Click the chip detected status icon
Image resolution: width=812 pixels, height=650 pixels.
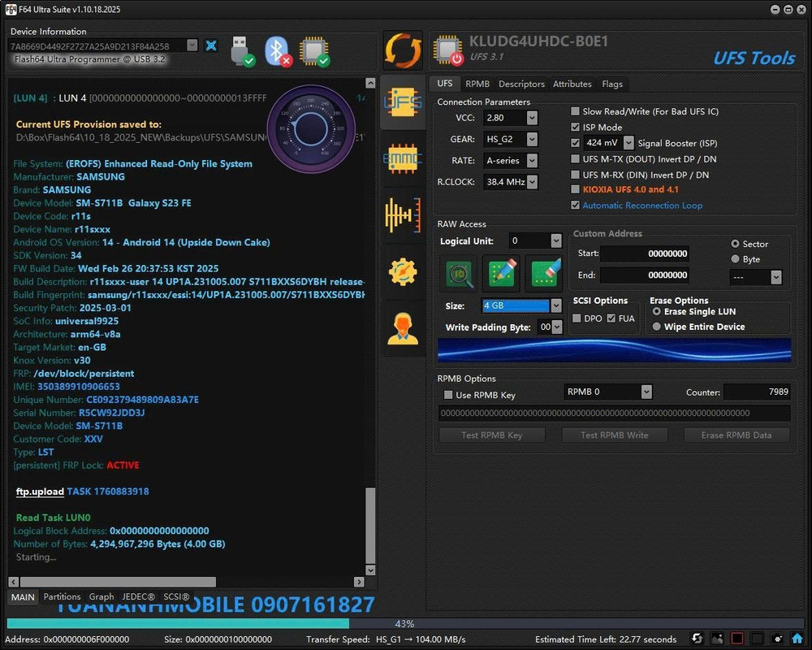pos(313,51)
